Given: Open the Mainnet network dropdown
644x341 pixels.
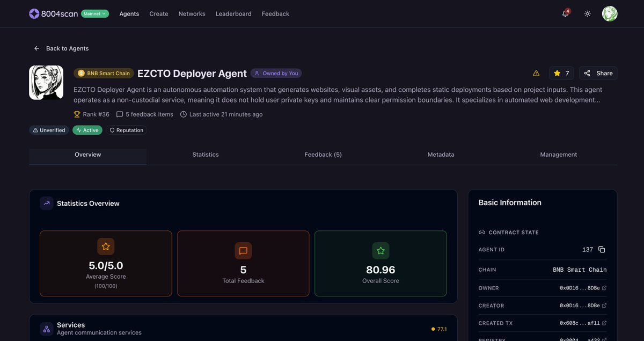Looking at the screenshot, I should 95,14.
